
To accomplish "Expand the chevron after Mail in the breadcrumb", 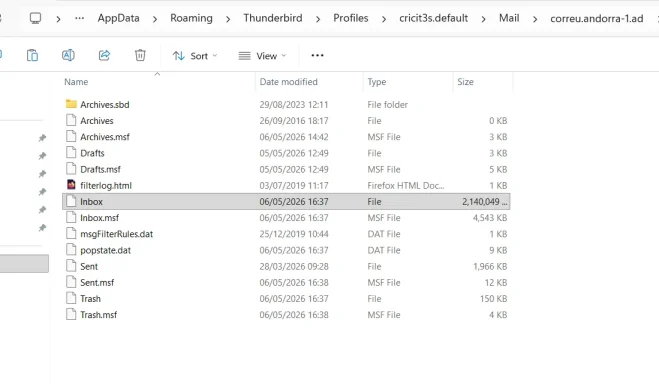I will (x=535, y=19).
